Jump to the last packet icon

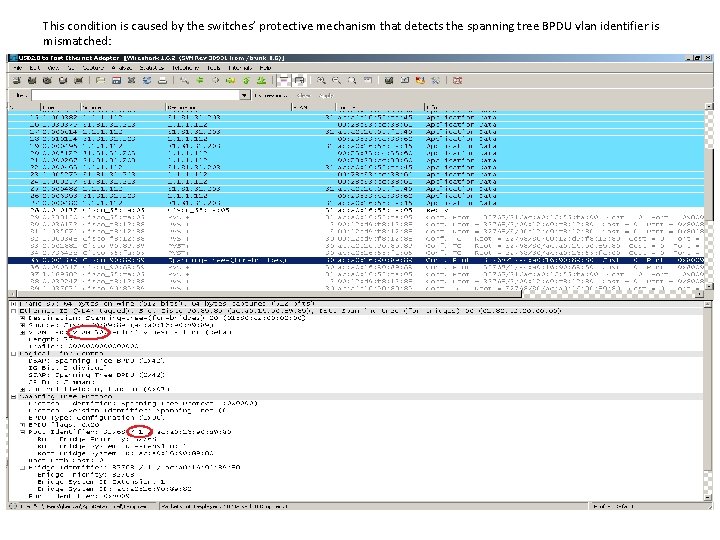(x=261, y=80)
